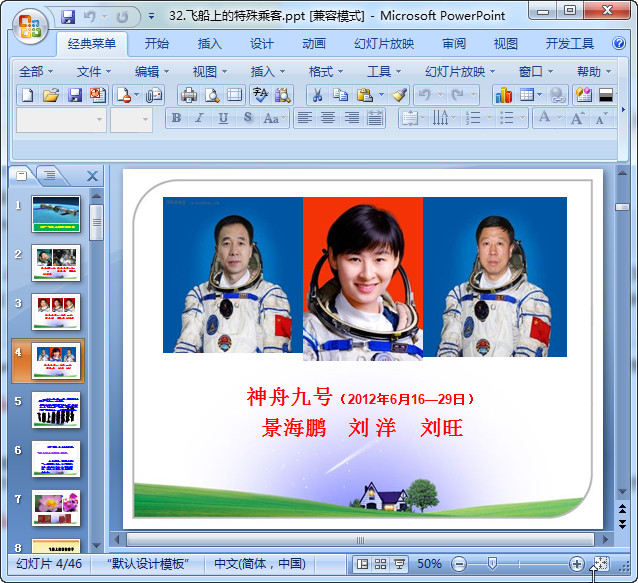Create a new blank presentation icon
This screenshot has height=583, width=638.
point(28,95)
